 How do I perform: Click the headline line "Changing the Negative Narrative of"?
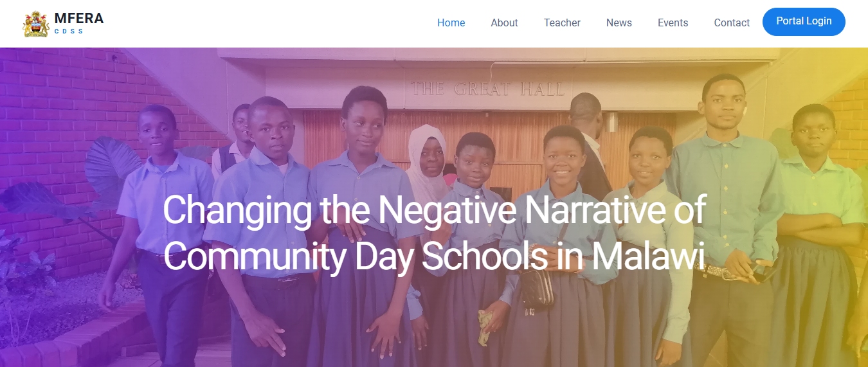(434, 210)
